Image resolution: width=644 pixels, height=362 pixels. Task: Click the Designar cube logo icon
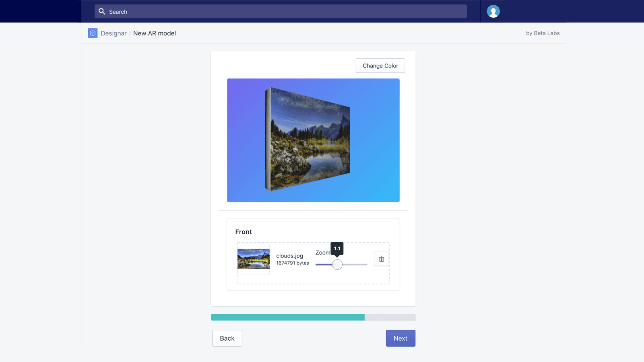pyautogui.click(x=93, y=33)
